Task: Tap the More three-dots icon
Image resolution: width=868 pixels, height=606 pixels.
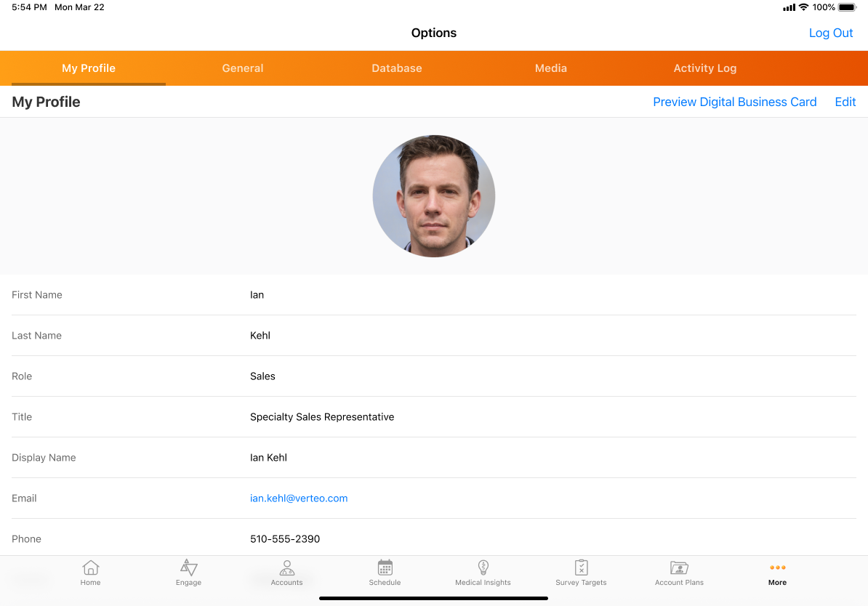Action: pyautogui.click(x=777, y=568)
